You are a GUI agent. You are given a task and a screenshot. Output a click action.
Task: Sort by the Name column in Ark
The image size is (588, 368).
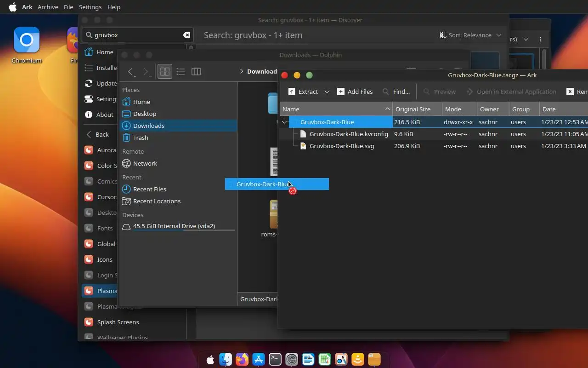pyautogui.click(x=336, y=109)
